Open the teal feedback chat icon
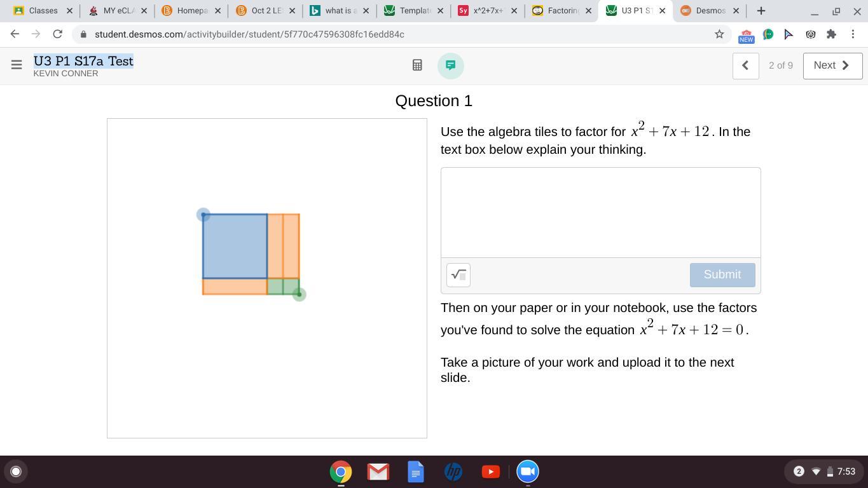 [450, 65]
